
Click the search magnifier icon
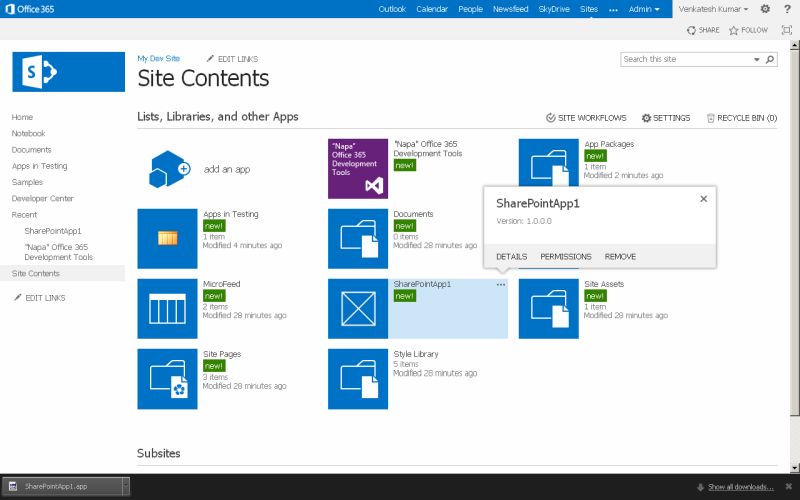coord(770,60)
